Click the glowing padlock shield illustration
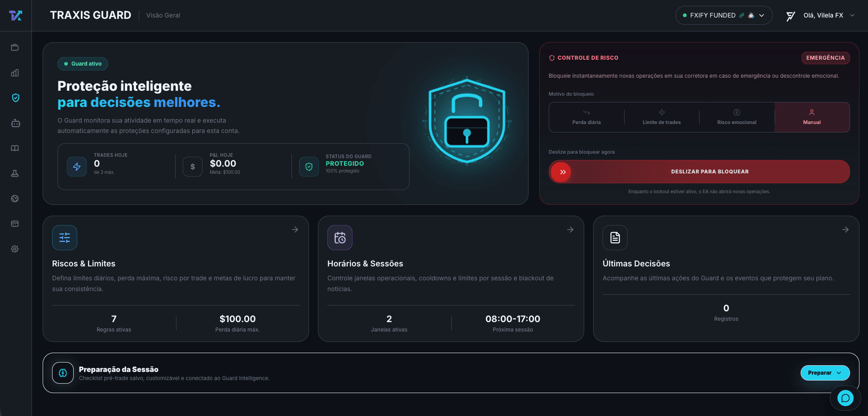 coord(467,120)
